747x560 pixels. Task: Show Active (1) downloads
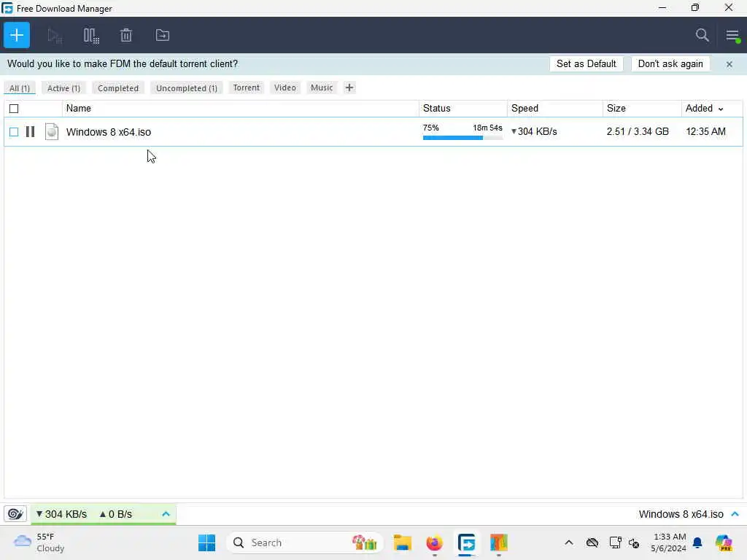click(63, 88)
